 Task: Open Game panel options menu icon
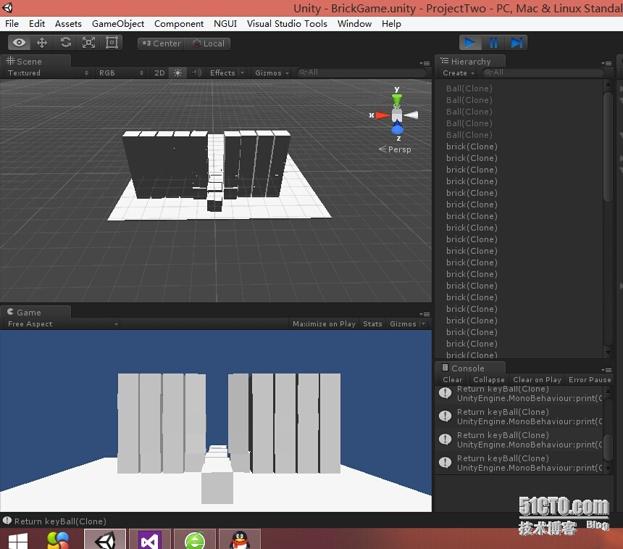pos(425,314)
